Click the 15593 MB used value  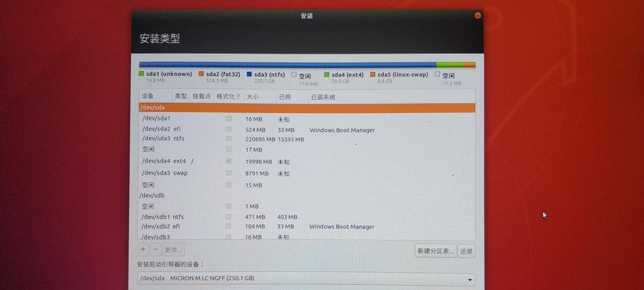click(291, 139)
